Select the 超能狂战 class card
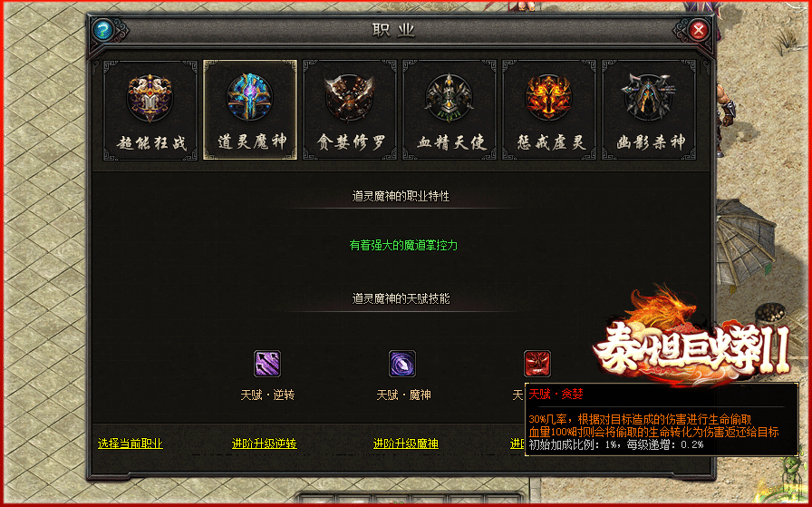Screen dimensions: 812x507 (x=150, y=110)
